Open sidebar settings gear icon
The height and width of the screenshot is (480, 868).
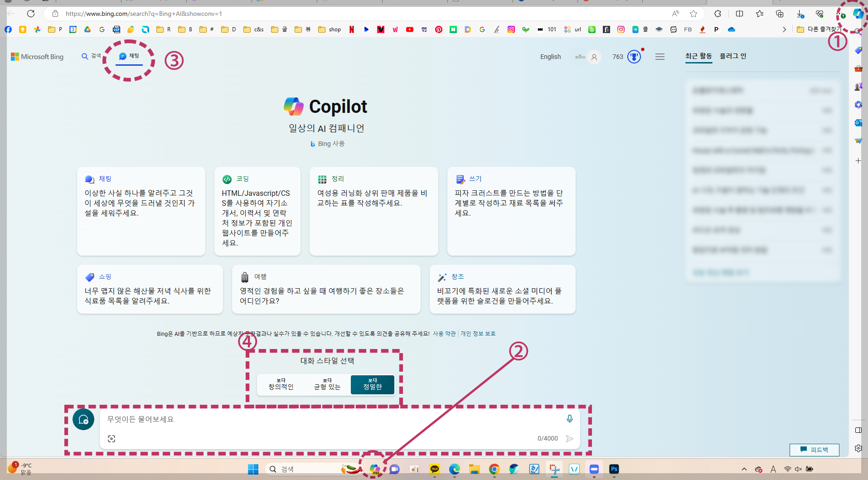tap(858, 448)
